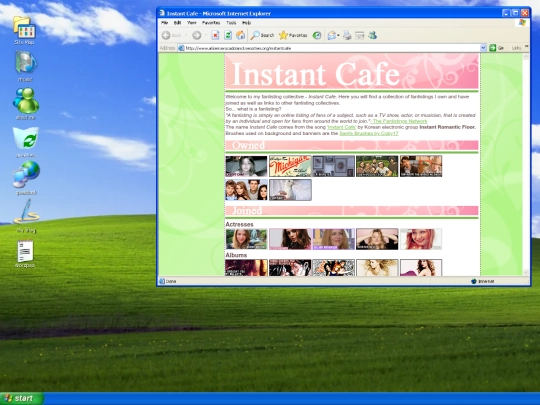Open the dark-haired actress thumbnail on pink
Image resolution: width=540 pixels, height=405 pixels.
pos(290,239)
